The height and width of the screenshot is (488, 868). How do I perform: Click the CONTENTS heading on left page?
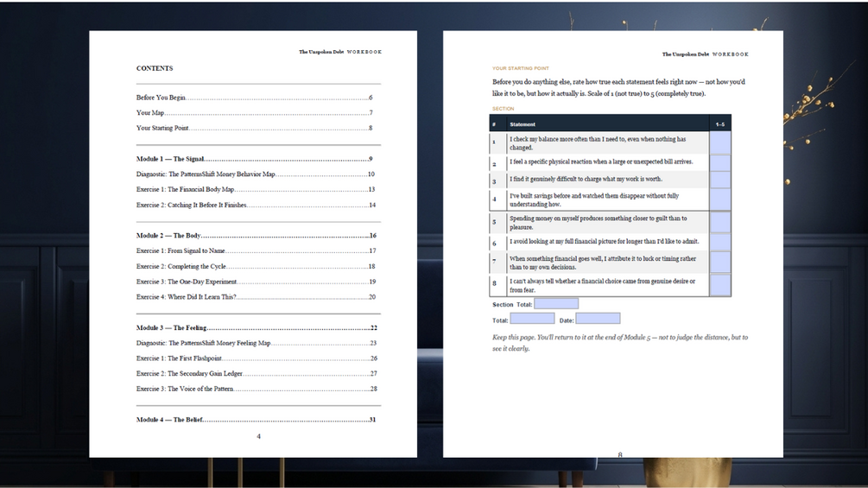pos(155,68)
